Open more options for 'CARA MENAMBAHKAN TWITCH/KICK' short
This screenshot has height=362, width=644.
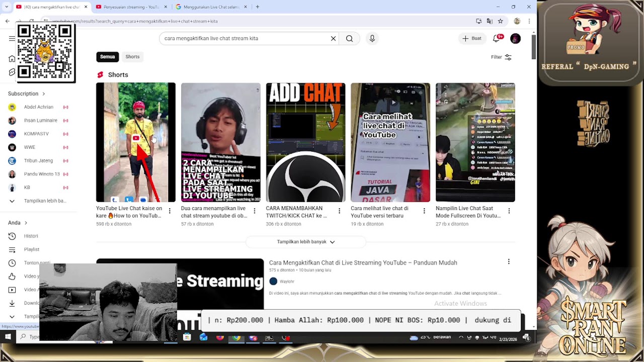(x=339, y=211)
